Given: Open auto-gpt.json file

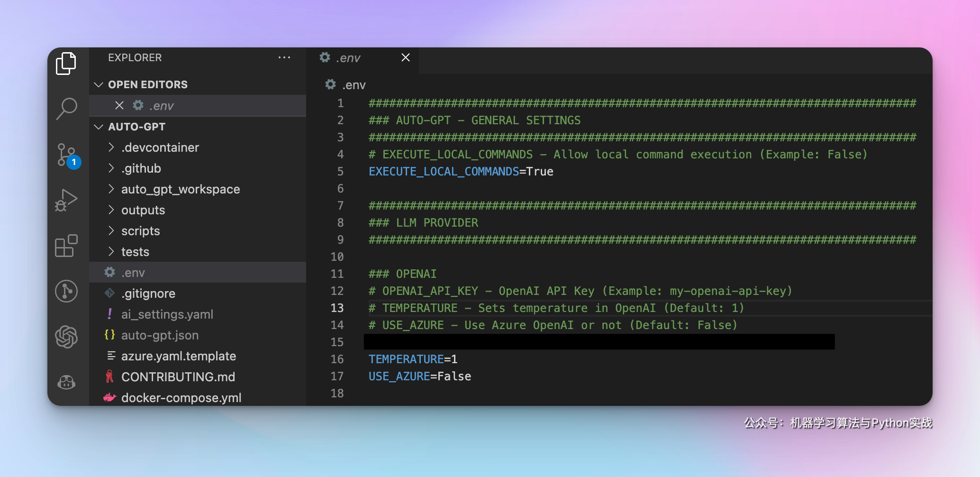Looking at the screenshot, I should pos(198,335).
